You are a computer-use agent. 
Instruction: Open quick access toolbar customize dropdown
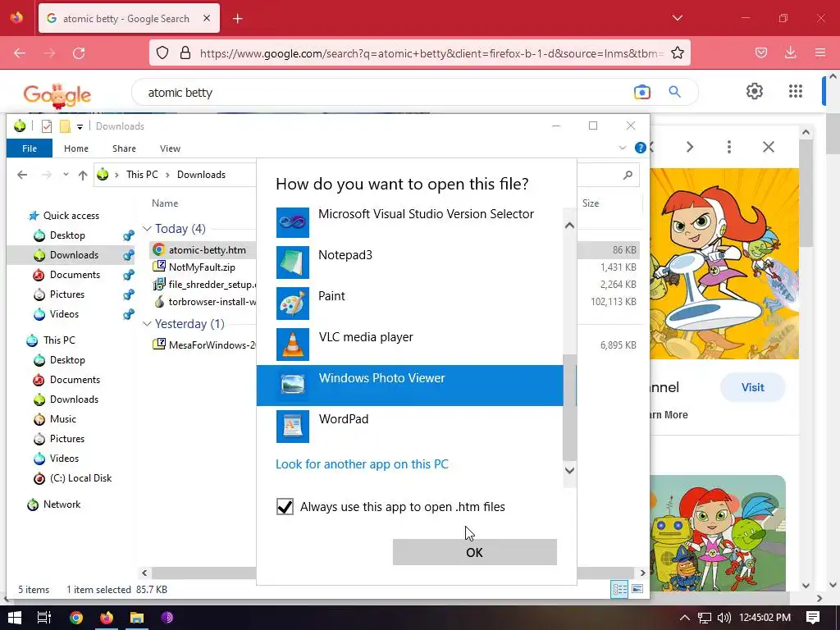tap(80, 127)
